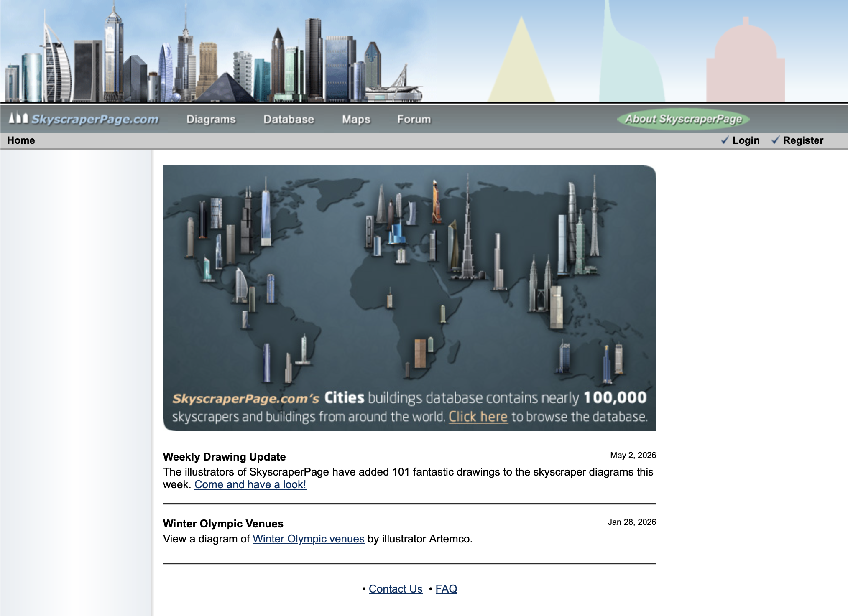The height and width of the screenshot is (616, 848).
Task: Click the green About SkyscraperPage badge
Action: (683, 119)
